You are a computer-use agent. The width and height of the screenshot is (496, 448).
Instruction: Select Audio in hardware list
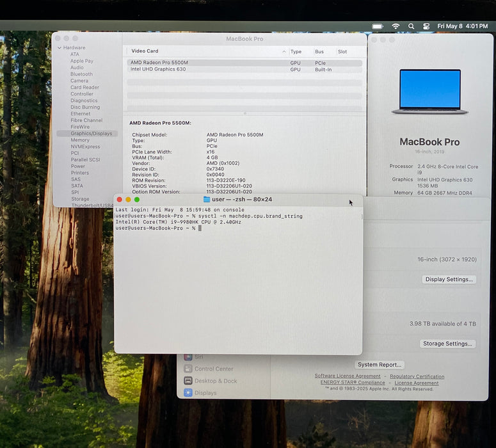click(77, 67)
